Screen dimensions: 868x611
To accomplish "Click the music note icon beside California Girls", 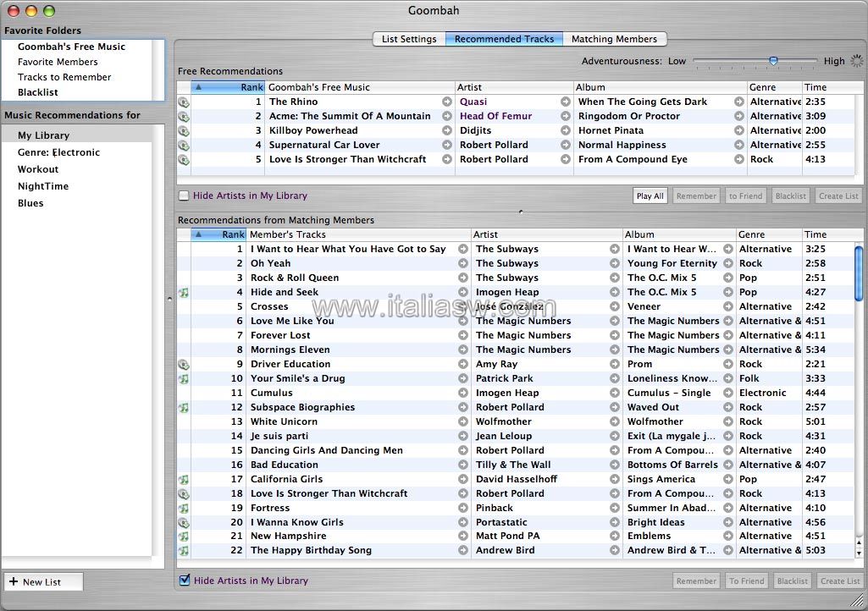I will (x=184, y=480).
